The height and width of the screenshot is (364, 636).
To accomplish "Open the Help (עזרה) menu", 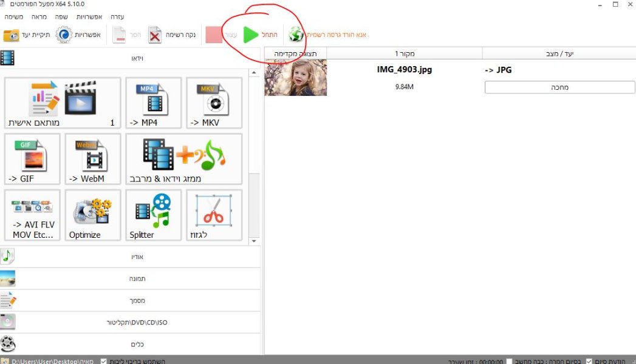I will (x=117, y=17).
